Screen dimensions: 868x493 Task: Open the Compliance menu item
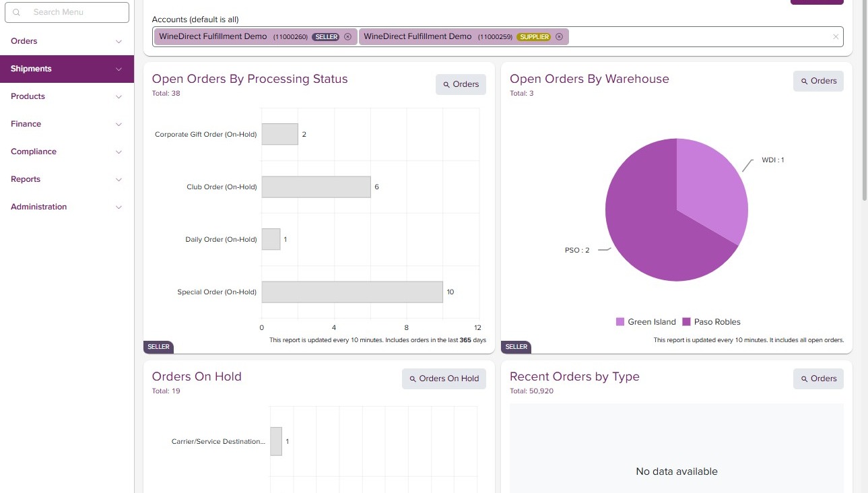(67, 152)
